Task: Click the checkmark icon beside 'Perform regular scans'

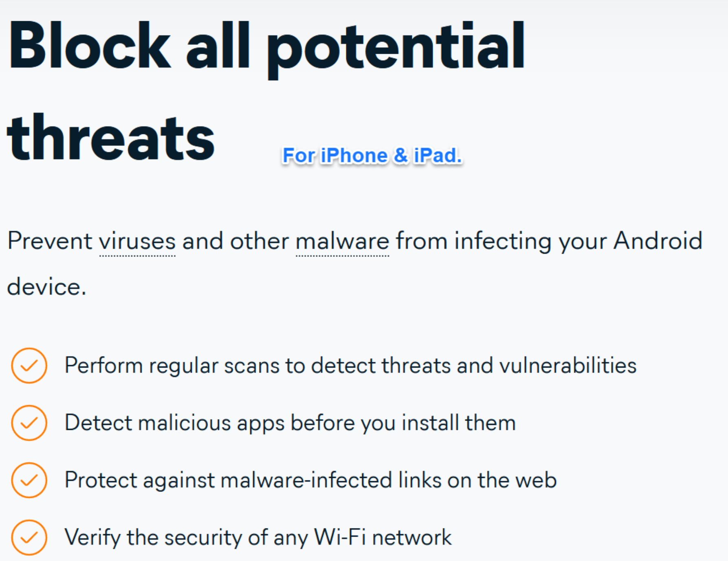Action: (x=29, y=365)
